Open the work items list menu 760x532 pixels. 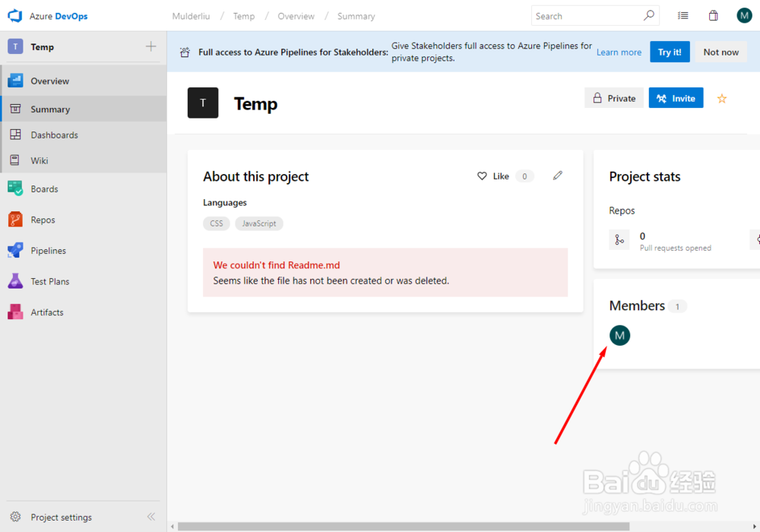682,15
